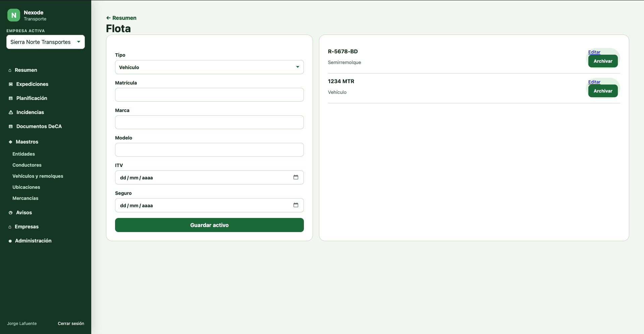Click the Semirremolque type label
The width and height of the screenshot is (644, 334).
tap(344, 62)
